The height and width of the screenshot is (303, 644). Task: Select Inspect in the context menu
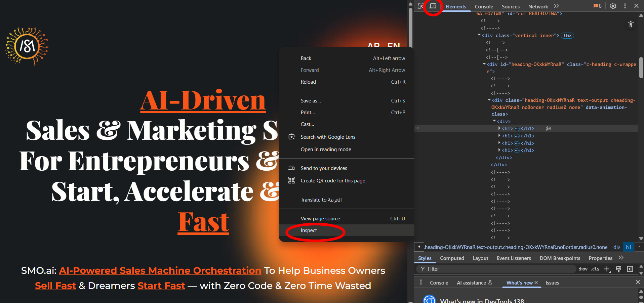click(309, 230)
